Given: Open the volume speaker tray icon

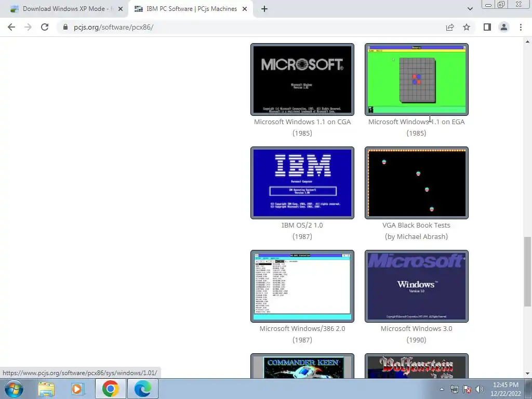Looking at the screenshot, I should (x=480, y=389).
